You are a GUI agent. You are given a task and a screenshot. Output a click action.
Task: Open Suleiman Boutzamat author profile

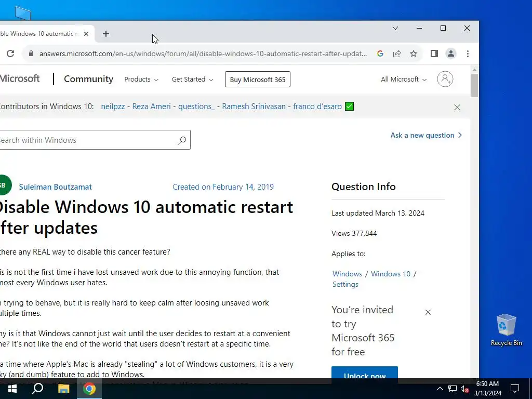coord(55,187)
